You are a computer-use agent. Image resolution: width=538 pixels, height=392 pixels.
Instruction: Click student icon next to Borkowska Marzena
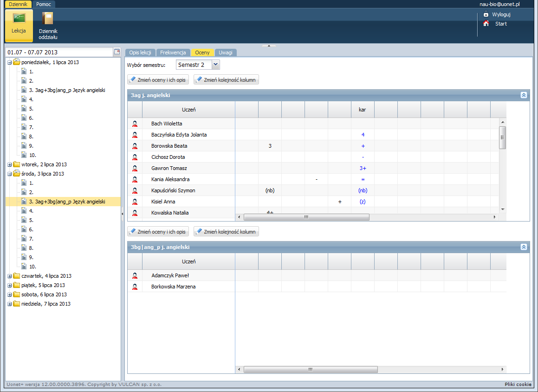(135, 287)
